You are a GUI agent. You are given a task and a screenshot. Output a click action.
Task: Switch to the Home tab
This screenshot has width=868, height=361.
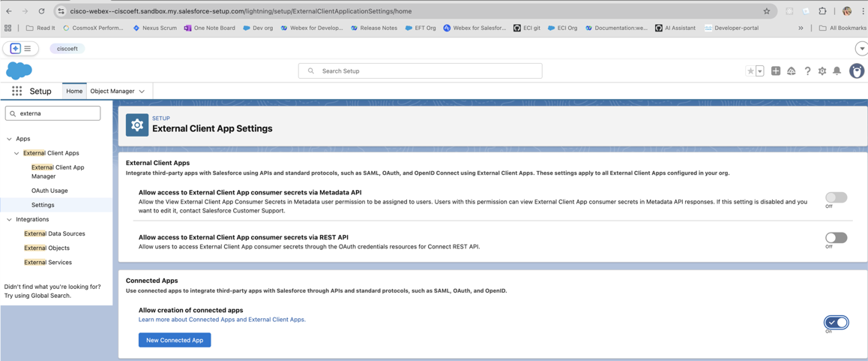(74, 91)
